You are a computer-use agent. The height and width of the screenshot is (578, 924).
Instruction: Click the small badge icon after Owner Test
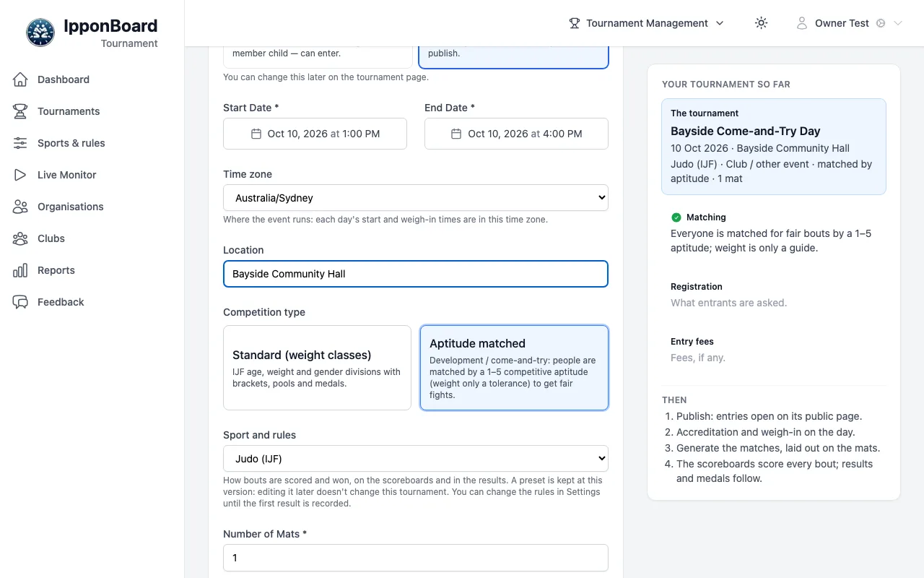coord(881,23)
